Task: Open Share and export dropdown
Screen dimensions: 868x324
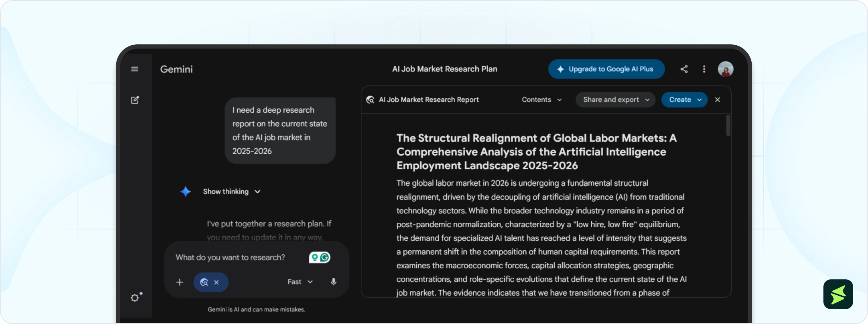Action: [x=615, y=100]
